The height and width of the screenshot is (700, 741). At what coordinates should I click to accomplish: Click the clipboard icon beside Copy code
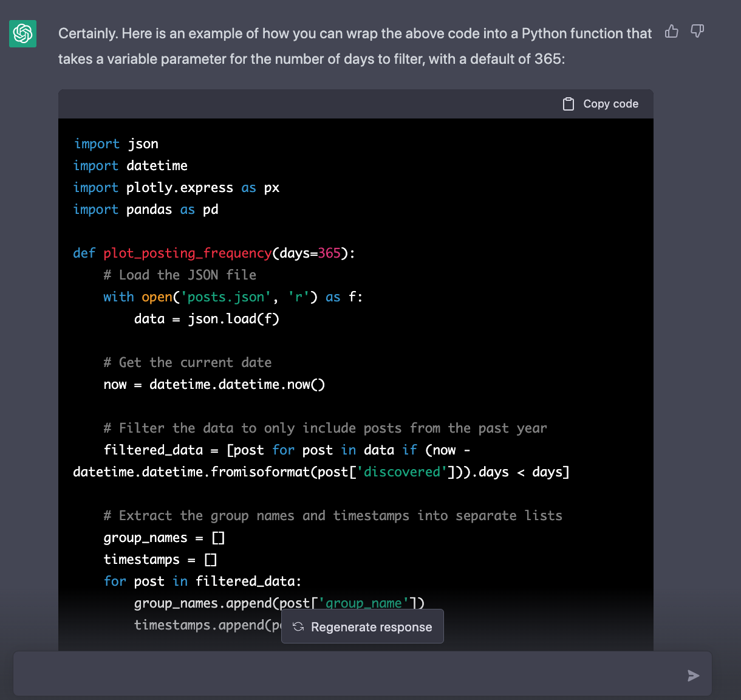569,104
